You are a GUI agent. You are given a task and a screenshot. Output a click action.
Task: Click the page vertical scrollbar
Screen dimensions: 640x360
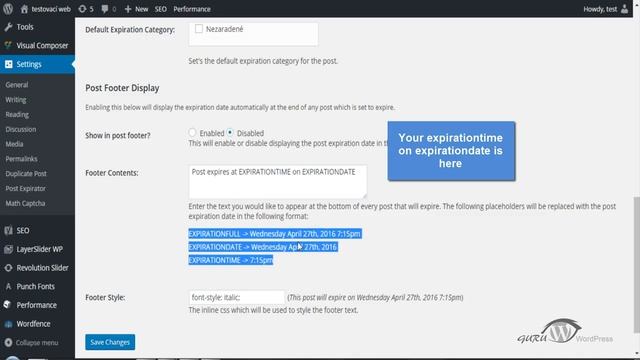pos(636,264)
